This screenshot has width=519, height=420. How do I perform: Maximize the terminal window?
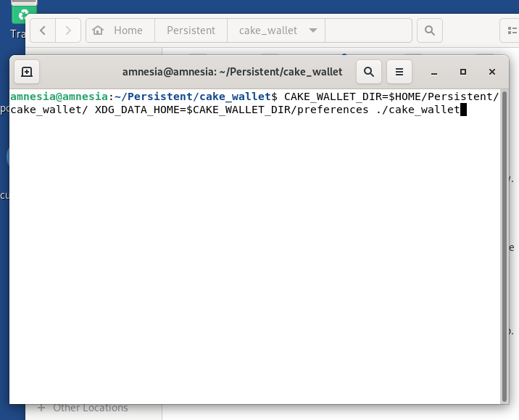[463, 72]
